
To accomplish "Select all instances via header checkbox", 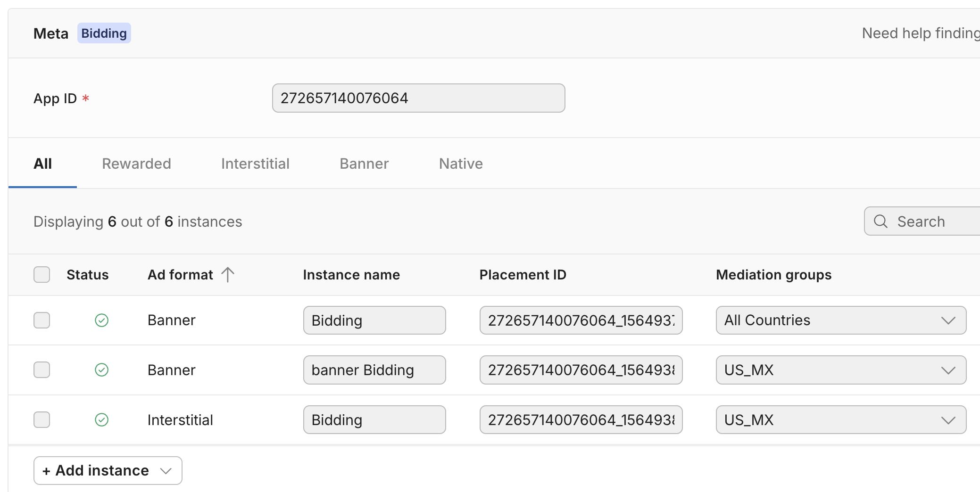I will (x=42, y=274).
